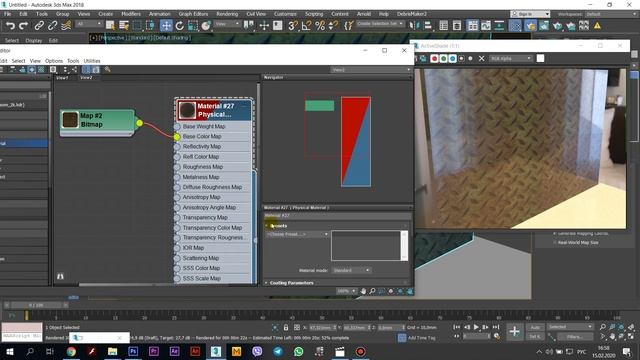Viewport: 640px width, 360px height.
Task: Click the Redo arrow in main toolbar
Action: coord(23,26)
